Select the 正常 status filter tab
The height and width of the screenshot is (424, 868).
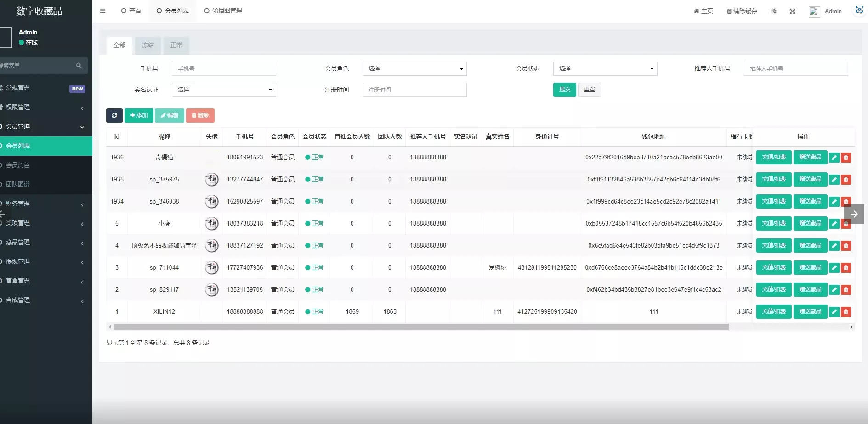pyautogui.click(x=176, y=45)
